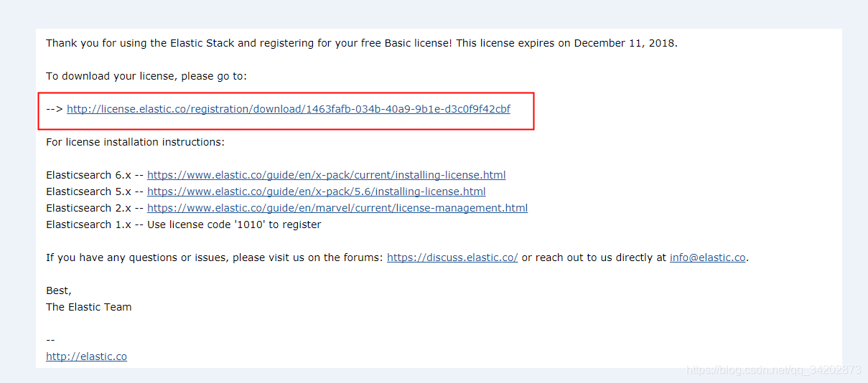Click the 'Thank you for using the Elastic Stack' sentence

(x=362, y=43)
